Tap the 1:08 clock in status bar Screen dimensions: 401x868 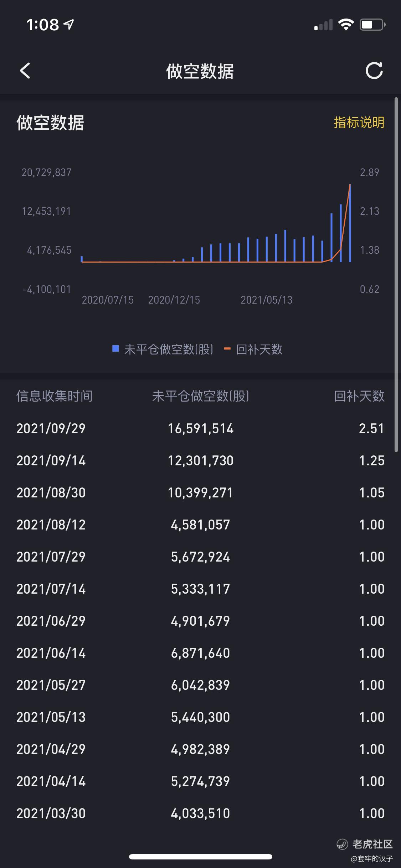click(x=42, y=25)
